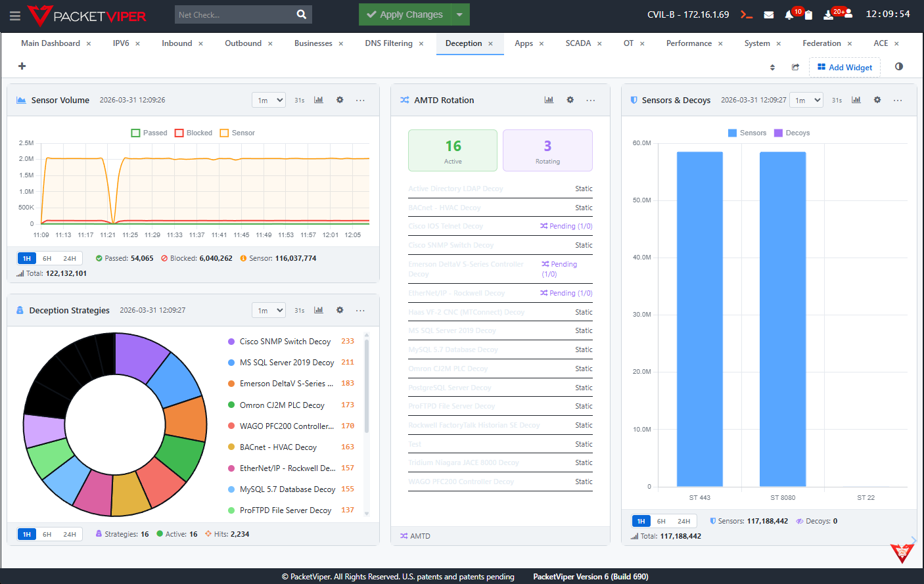Click the Add Widget button
Viewport: 924px width, 584px height.
[844, 67]
